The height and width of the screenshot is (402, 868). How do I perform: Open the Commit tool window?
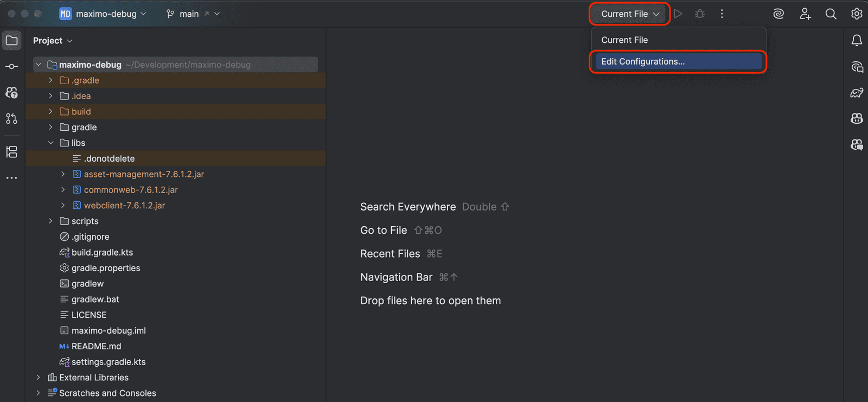coord(11,66)
